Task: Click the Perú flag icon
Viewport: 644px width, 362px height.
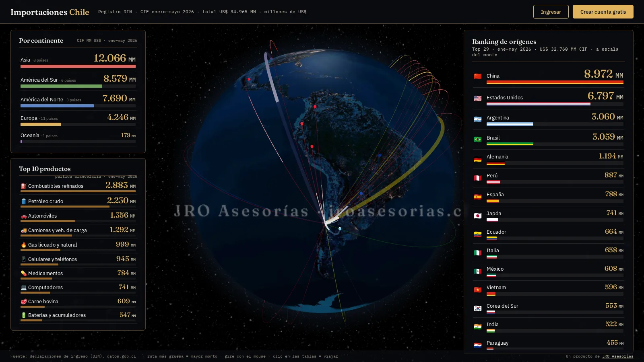Action: pyautogui.click(x=478, y=178)
